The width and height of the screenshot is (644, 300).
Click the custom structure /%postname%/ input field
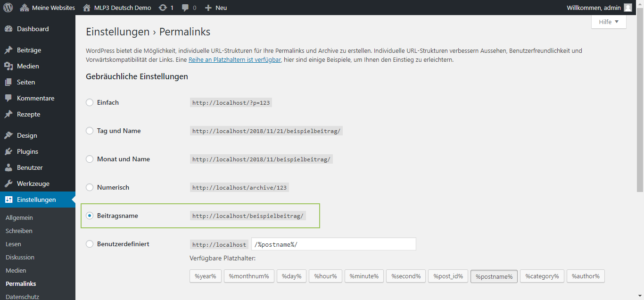(334, 244)
